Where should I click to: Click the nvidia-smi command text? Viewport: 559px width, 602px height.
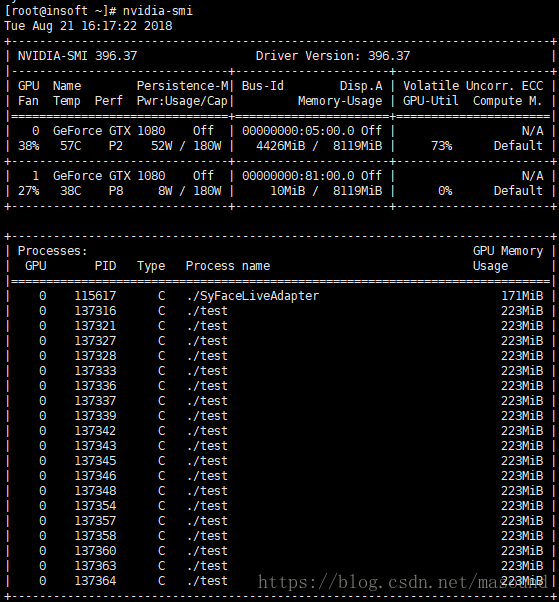(158, 11)
